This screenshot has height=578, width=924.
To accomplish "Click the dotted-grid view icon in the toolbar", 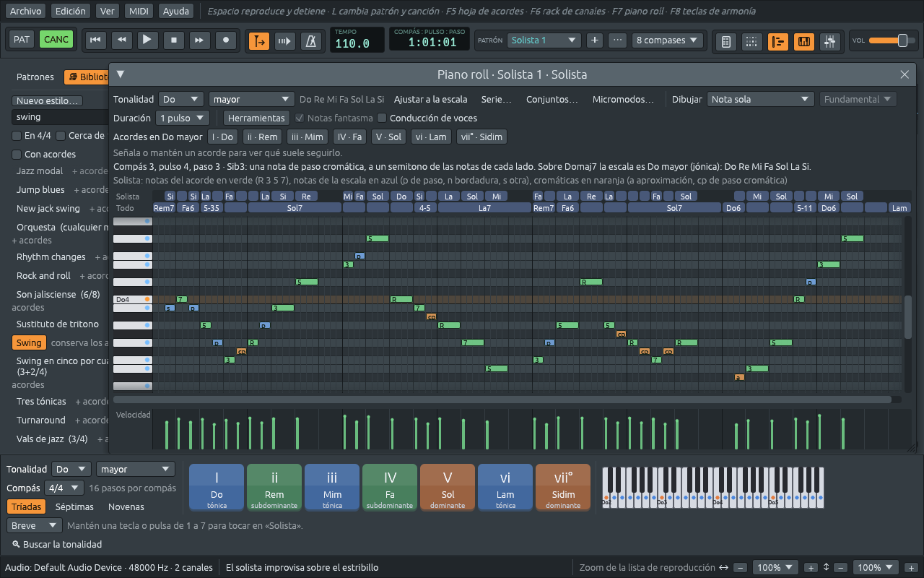I will point(751,42).
